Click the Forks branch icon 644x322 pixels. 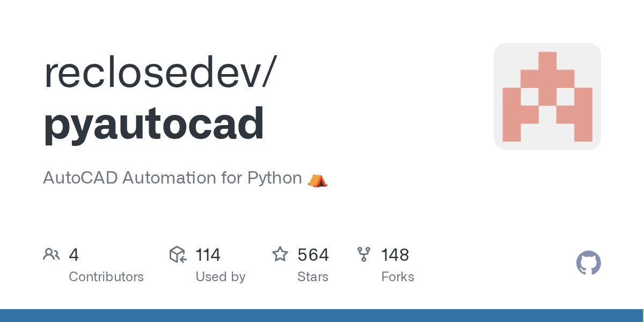click(x=364, y=254)
